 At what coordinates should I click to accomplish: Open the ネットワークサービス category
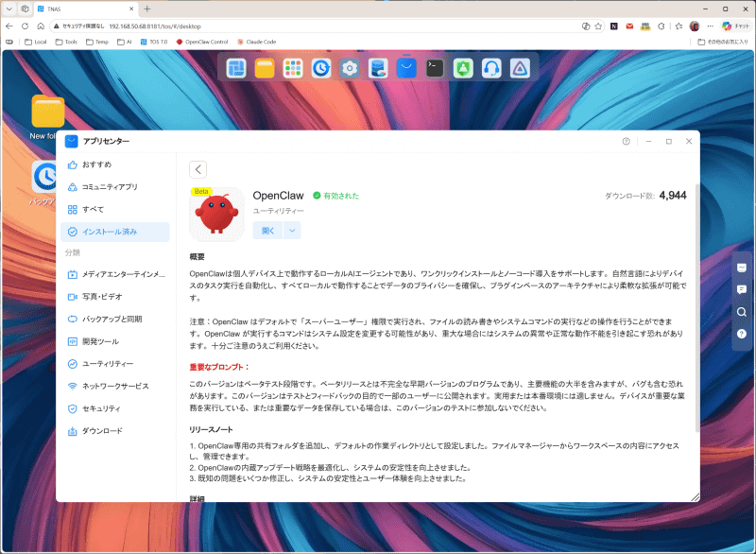(x=115, y=386)
